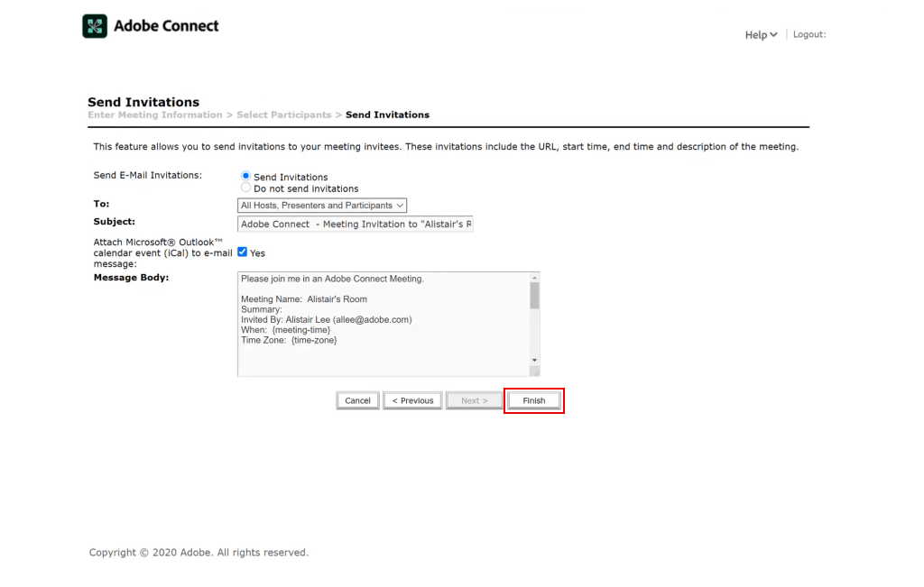Viewport: 924px width, 587px height.
Task: Select Do not send invitations option
Action: (x=245, y=188)
